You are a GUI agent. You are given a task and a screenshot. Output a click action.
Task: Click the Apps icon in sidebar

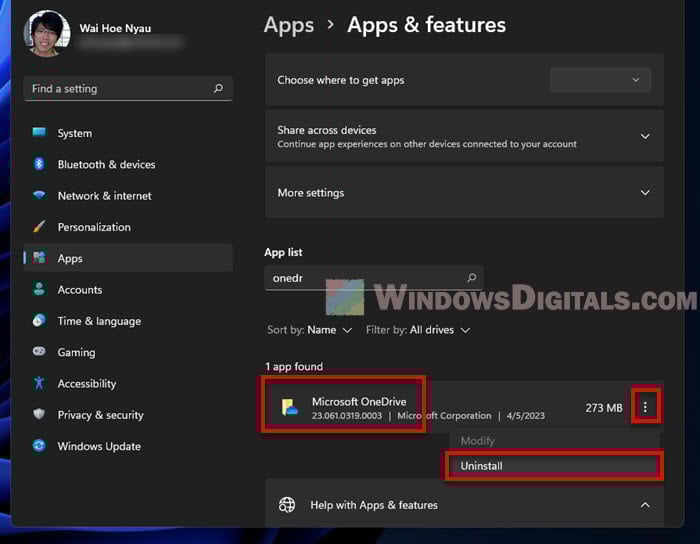coord(39,257)
